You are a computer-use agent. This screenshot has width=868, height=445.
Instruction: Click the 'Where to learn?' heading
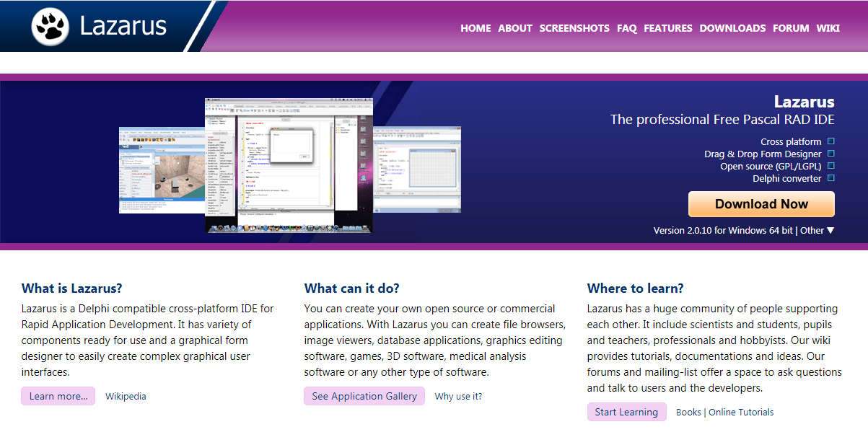(636, 288)
